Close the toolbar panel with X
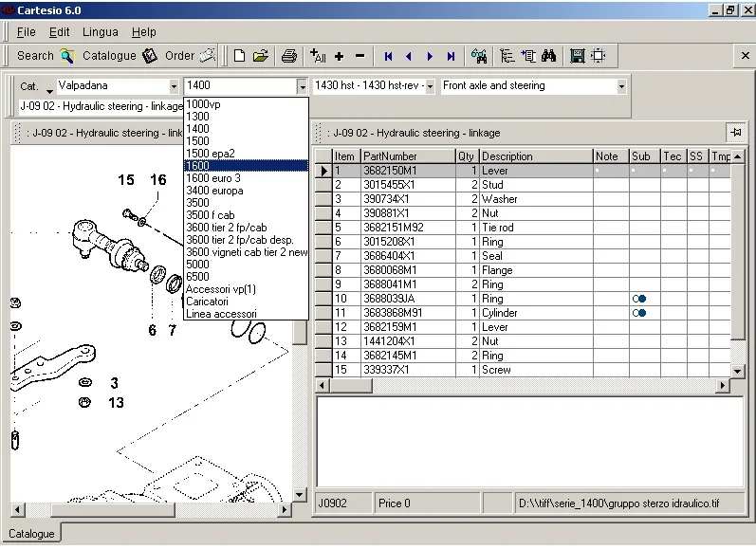The height and width of the screenshot is (549, 756). click(745, 56)
